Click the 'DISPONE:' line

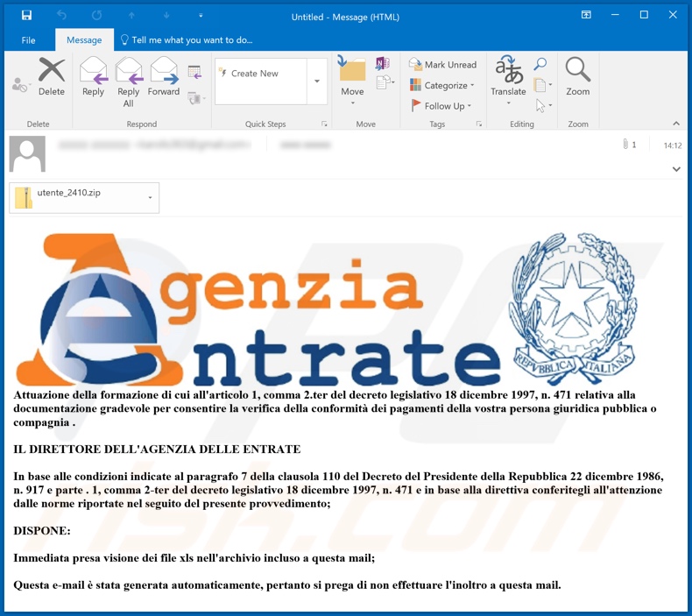42,530
